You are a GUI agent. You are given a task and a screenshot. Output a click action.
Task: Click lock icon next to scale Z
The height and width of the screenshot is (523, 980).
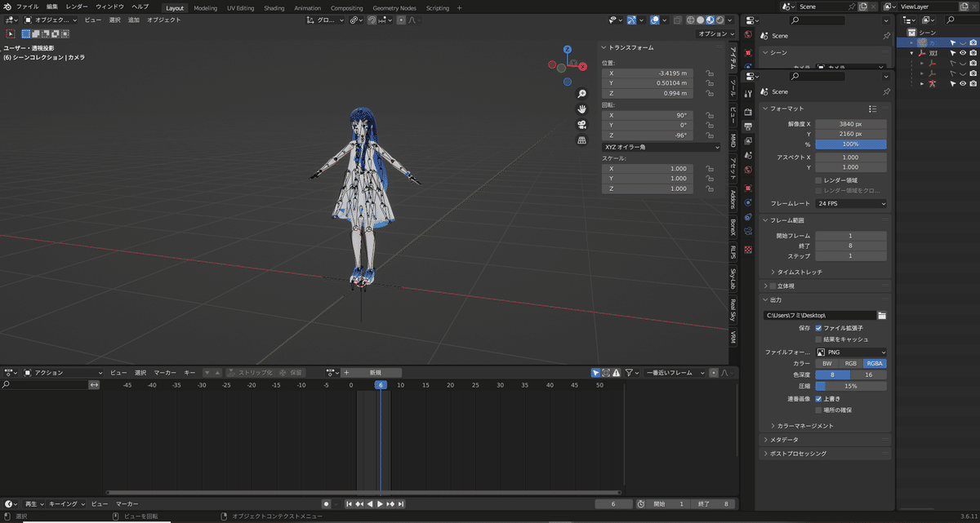click(710, 188)
